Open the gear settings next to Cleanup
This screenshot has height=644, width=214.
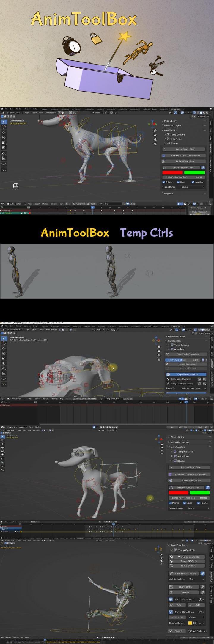[202, 592]
